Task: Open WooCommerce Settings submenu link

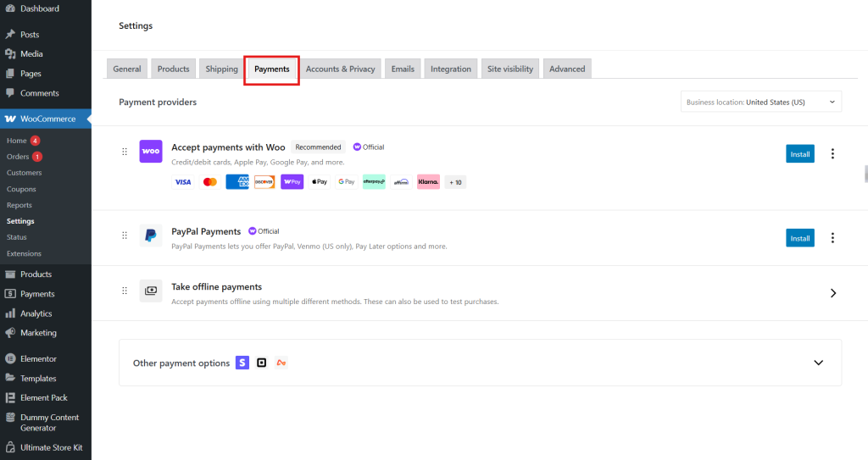Action: [20, 221]
